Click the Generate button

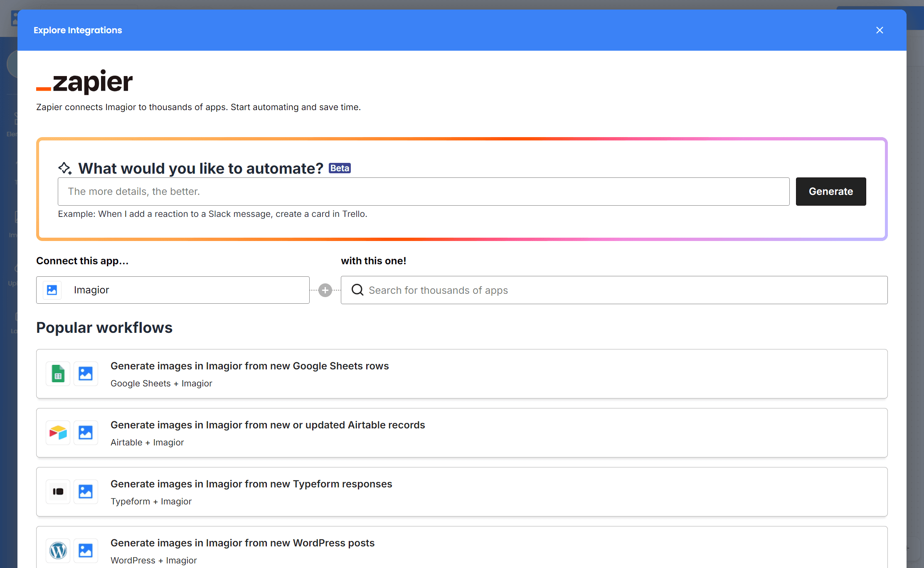831,192
